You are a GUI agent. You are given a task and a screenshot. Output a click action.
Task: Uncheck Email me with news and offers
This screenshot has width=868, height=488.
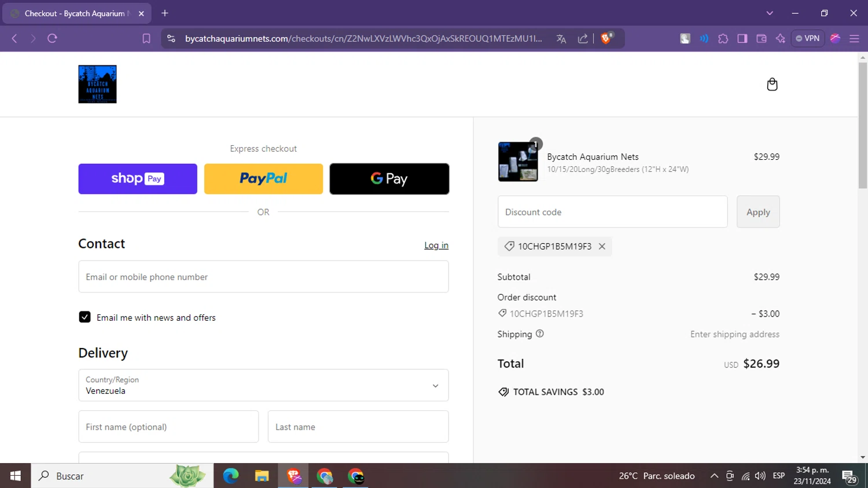[x=84, y=317]
